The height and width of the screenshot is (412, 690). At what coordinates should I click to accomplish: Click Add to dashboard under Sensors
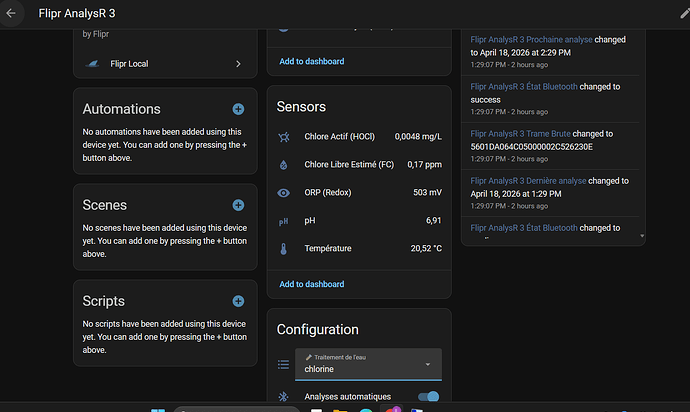click(x=312, y=284)
